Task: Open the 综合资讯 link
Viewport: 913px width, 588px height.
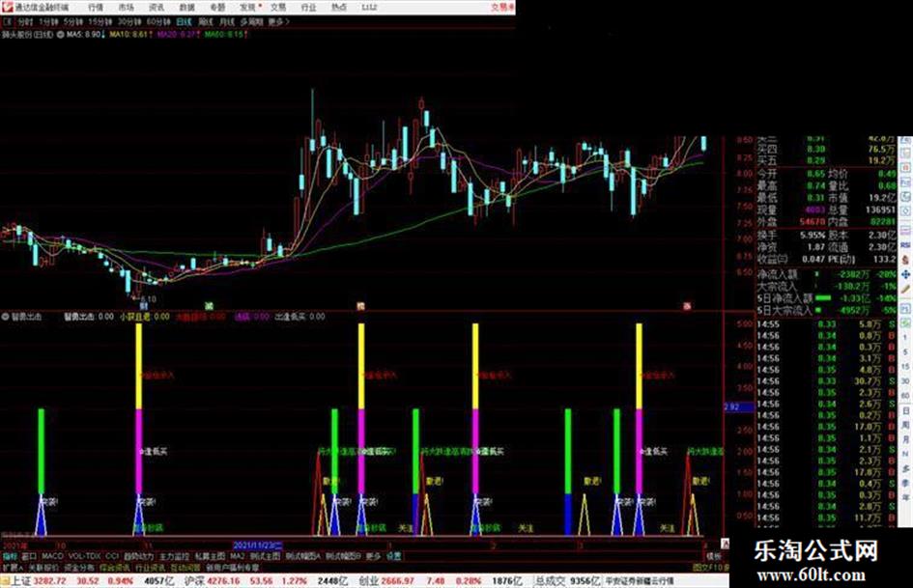Action: point(115,567)
